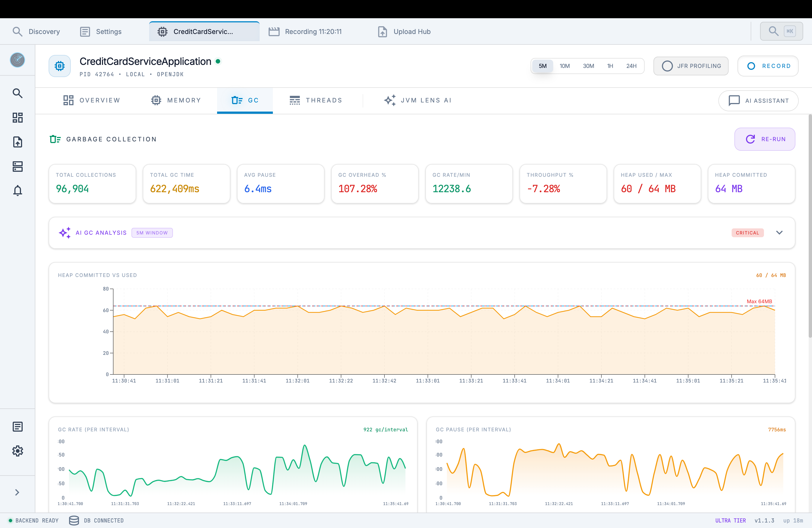Expand the AI GC Analysis panel chevron
The width and height of the screenshot is (812, 528).
(x=779, y=233)
